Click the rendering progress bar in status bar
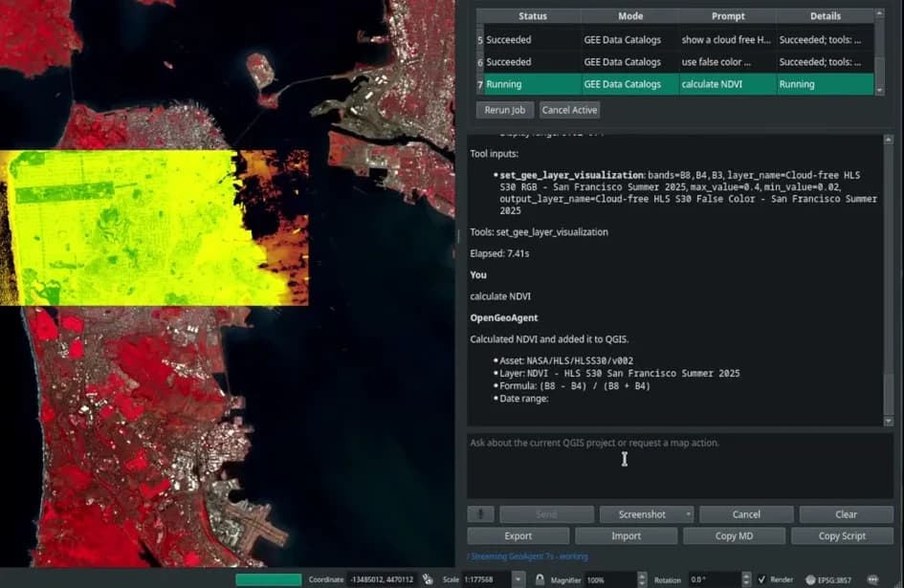The image size is (904, 588). tap(269, 579)
